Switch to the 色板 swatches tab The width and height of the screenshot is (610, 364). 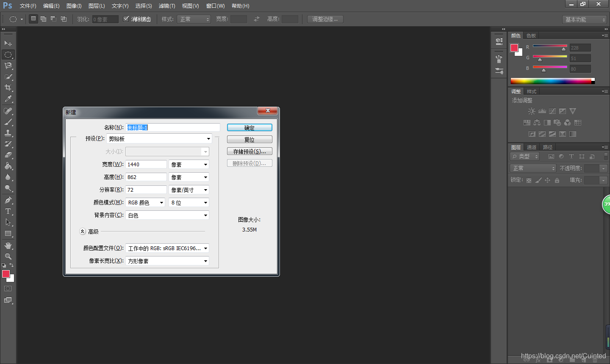click(x=531, y=36)
